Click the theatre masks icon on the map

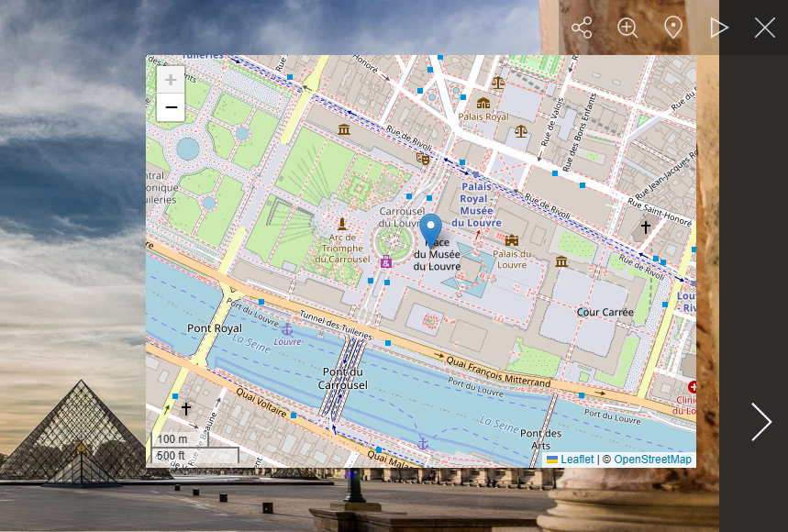423,159
